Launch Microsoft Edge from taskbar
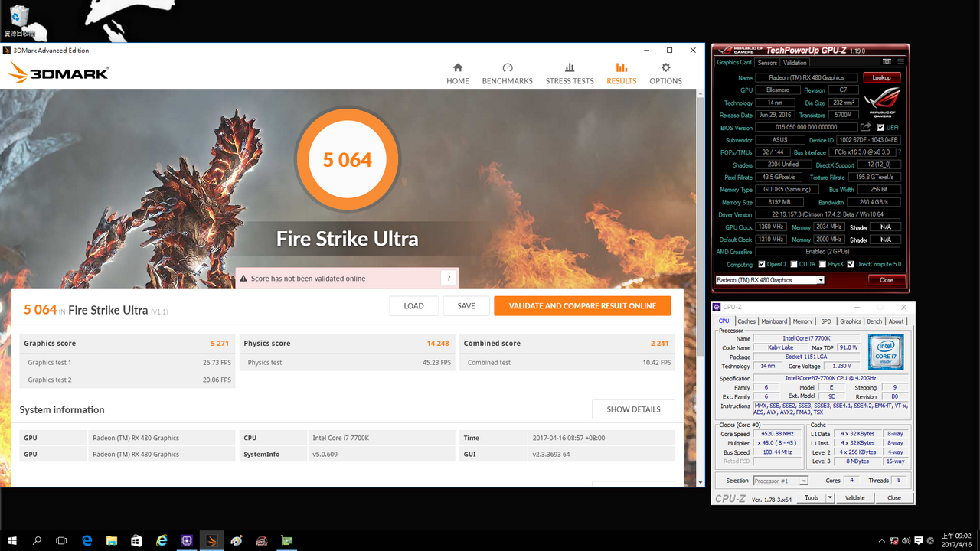 (87, 540)
